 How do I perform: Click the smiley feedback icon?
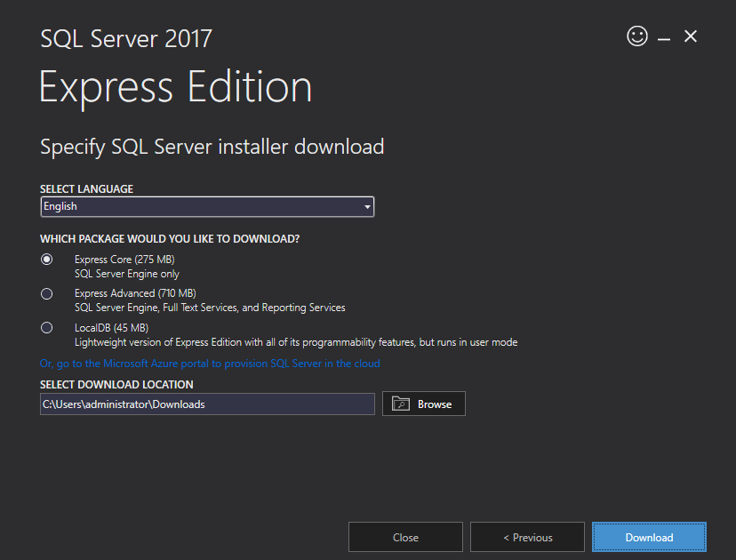(x=637, y=36)
